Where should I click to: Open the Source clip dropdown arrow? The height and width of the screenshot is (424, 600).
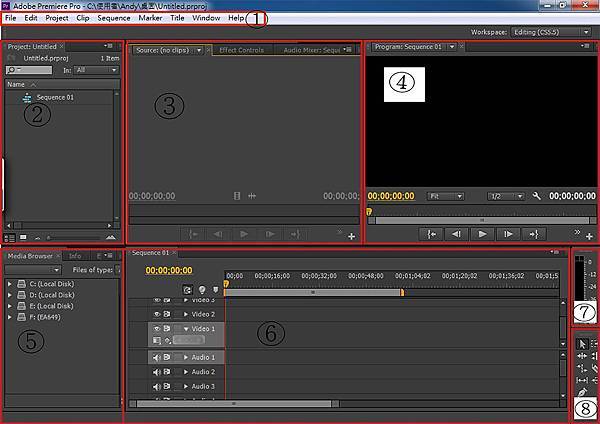[x=199, y=50]
